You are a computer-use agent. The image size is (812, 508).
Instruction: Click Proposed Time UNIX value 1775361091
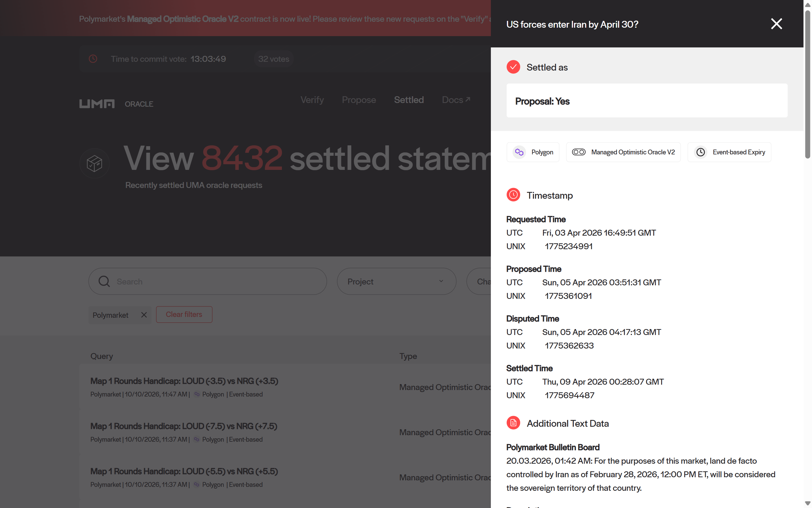coord(568,296)
